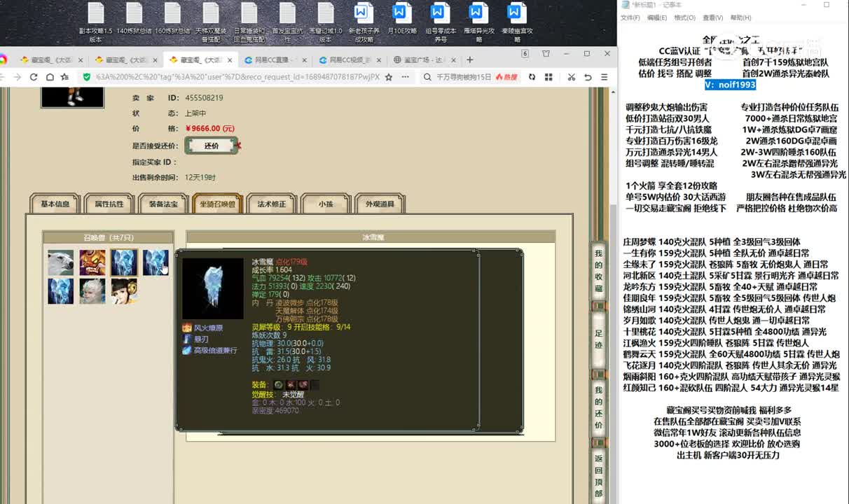This screenshot has height=504, width=849.
Task: Click the search box 千万寻狗被拘15日
Action: (x=464, y=77)
